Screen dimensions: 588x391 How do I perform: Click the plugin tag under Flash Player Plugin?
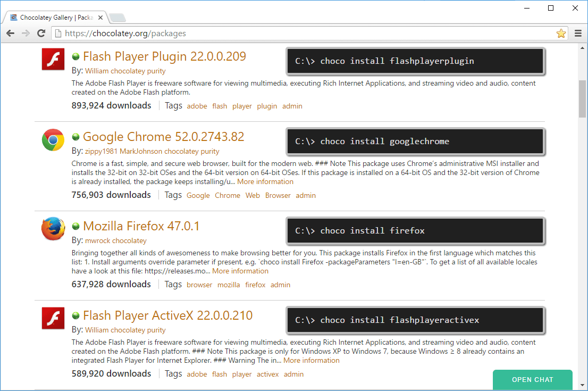click(x=267, y=106)
